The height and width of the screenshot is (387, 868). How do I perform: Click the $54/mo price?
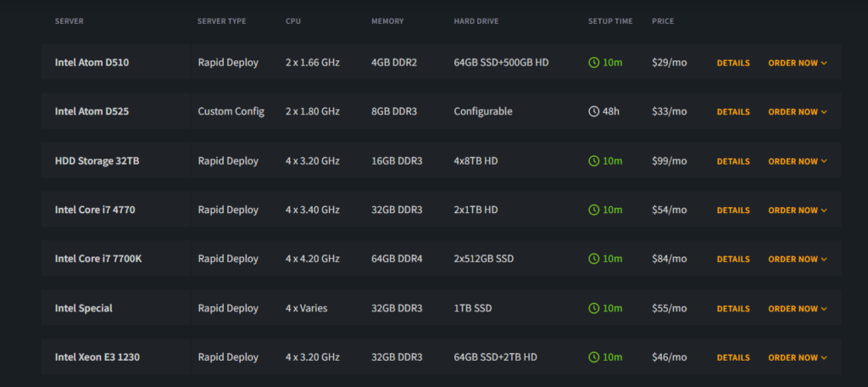pyautogui.click(x=670, y=210)
